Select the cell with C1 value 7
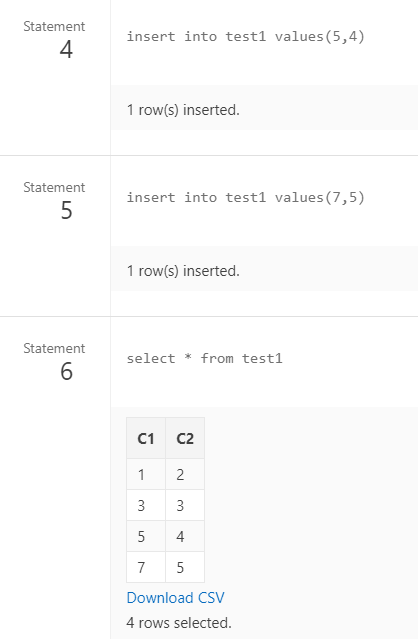Viewport: 418px width, 639px height. [146, 567]
